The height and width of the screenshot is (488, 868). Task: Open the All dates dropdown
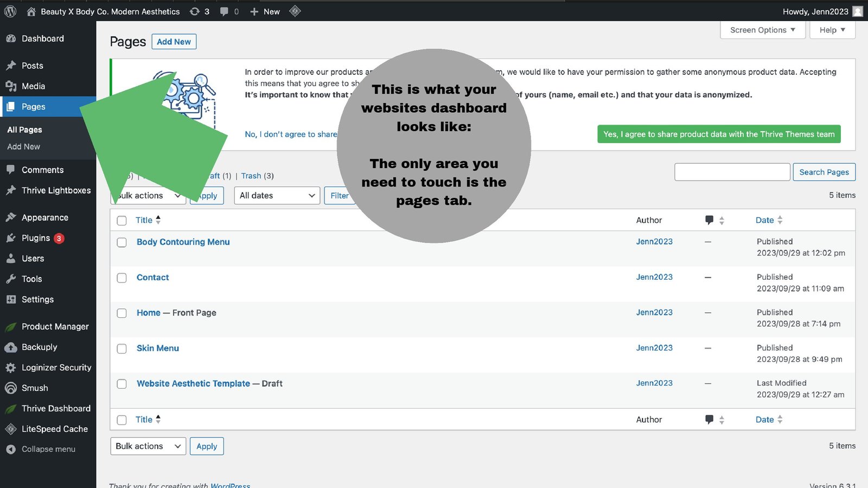[277, 196]
